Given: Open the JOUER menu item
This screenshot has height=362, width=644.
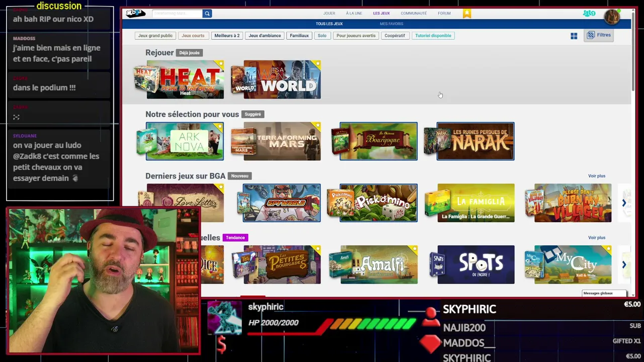Looking at the screenshot, I should (329, 14).
